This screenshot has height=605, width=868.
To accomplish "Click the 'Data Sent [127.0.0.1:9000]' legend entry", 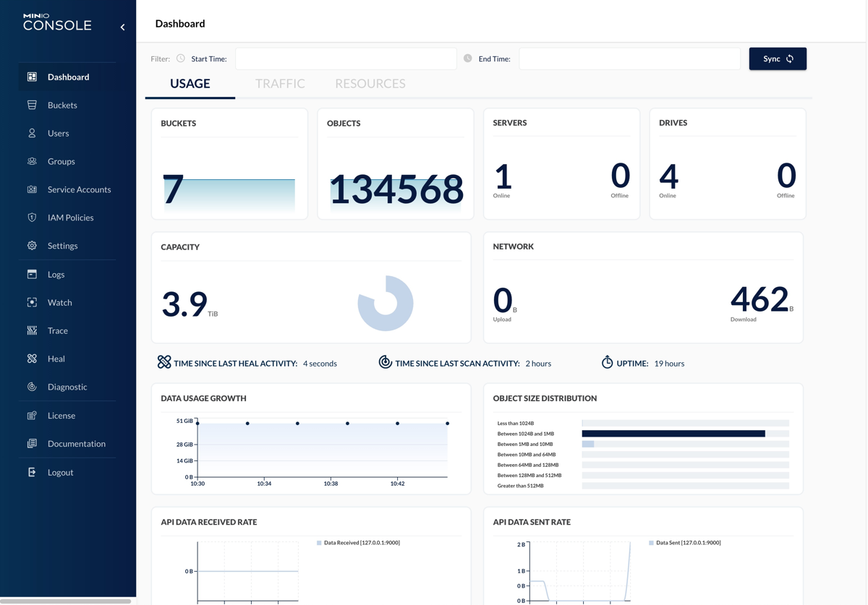I will tap(684, 542).
